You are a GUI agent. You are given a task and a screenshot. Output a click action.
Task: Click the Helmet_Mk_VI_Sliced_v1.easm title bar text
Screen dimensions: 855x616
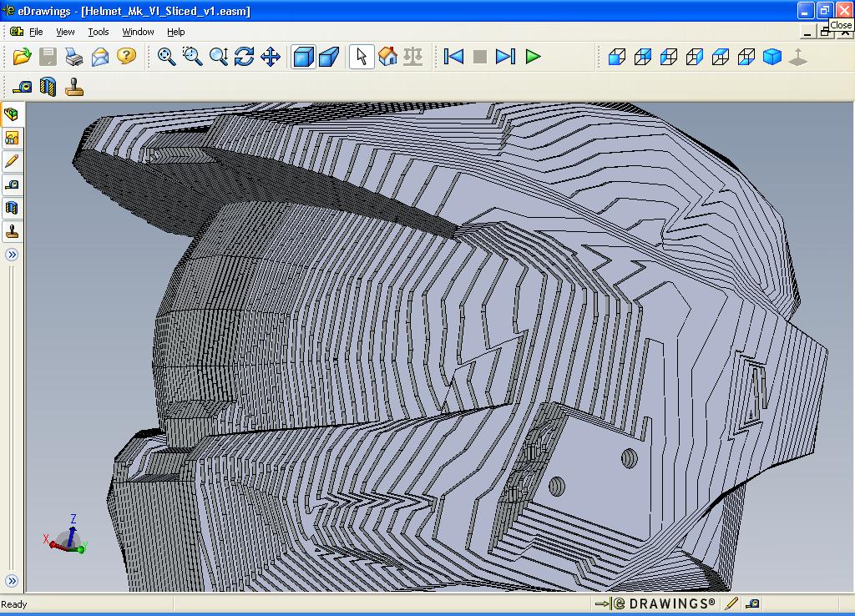[165, 11]
